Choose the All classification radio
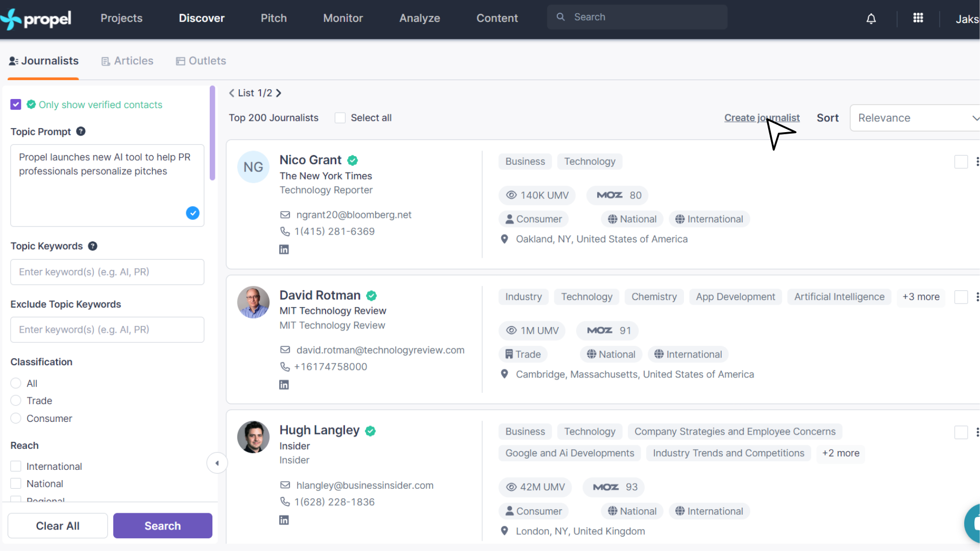The height and width of the screenshot is (551, 980). [x=16, y=383]
